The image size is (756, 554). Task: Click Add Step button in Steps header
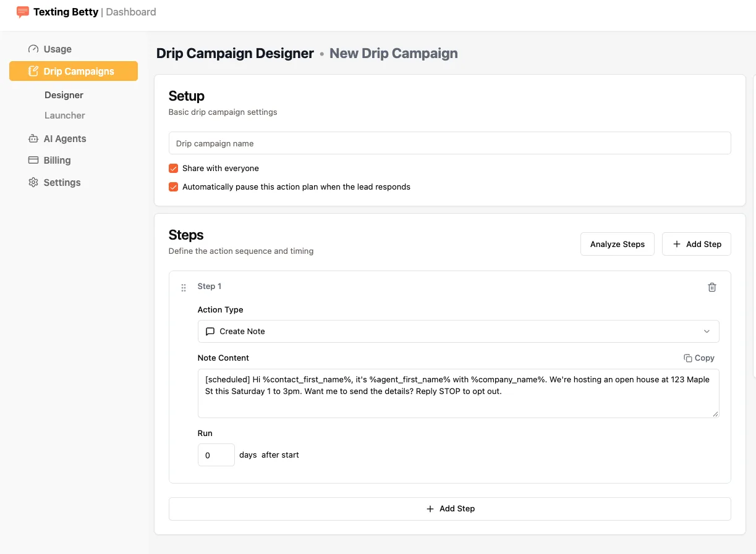[696, 244]
